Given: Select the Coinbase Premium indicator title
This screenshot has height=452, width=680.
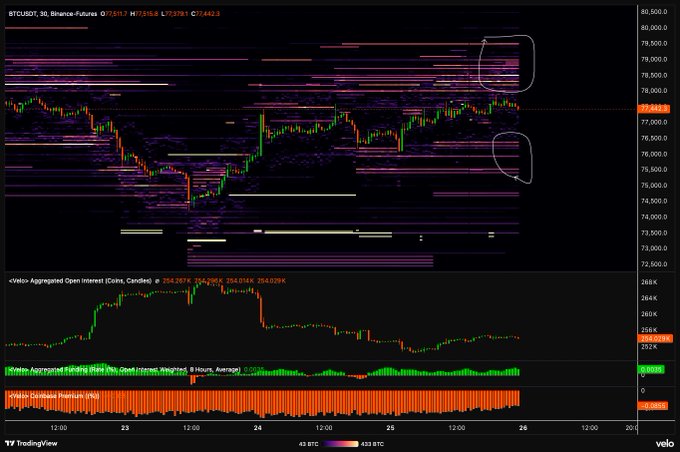Looking at the screenshot, I should click(x=54, y=396).
